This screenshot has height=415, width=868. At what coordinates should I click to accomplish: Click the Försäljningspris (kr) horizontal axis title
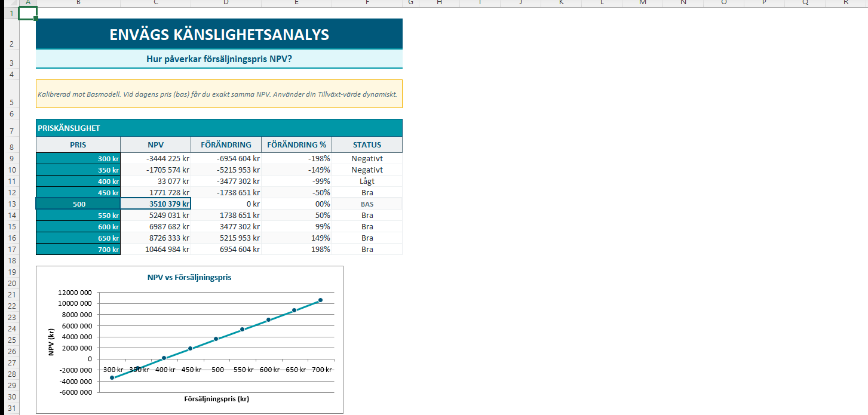[216, 399]
